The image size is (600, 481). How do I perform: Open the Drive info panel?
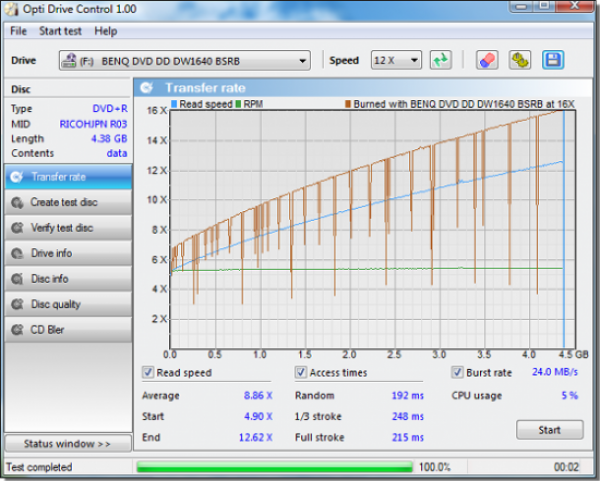click(x=66, y=253)
